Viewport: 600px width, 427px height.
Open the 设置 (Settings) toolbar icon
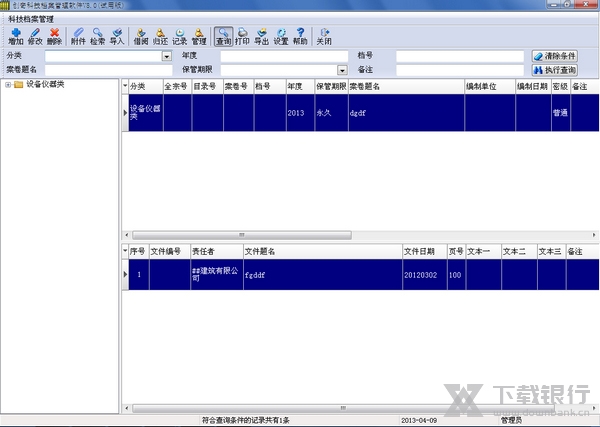click(281, 38)
